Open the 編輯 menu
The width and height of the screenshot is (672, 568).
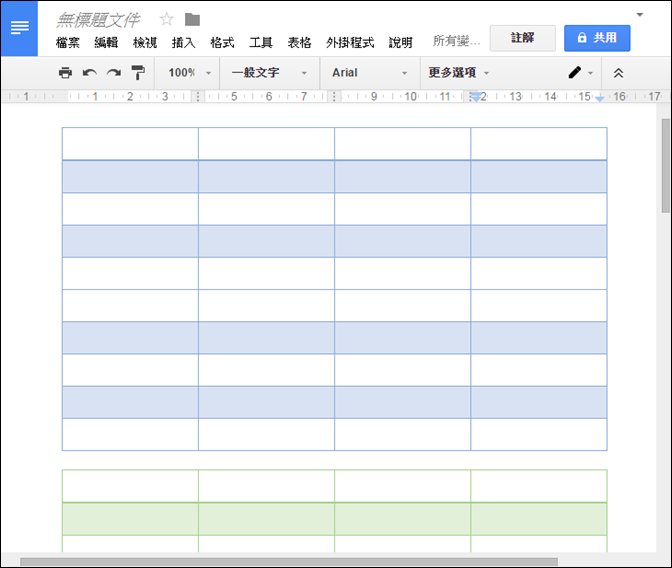tap(106, 42)
